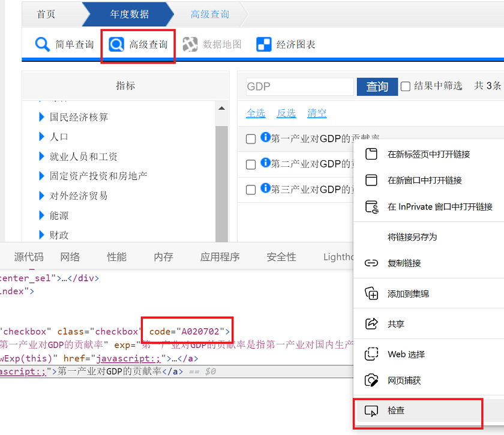Open the 首页 breadcrumb tab

click(x=46, y=14)
